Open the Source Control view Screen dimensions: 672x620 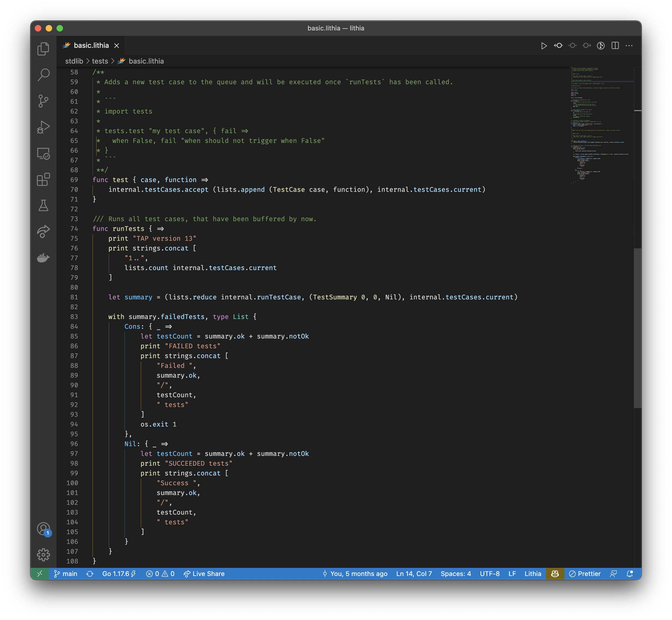(x=43, y=101)
